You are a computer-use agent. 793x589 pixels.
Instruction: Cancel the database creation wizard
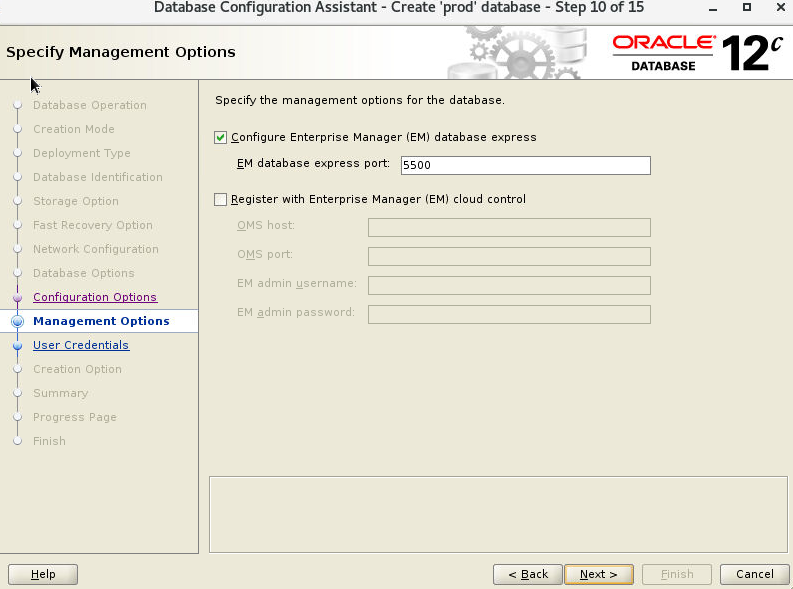click(755, 574)
